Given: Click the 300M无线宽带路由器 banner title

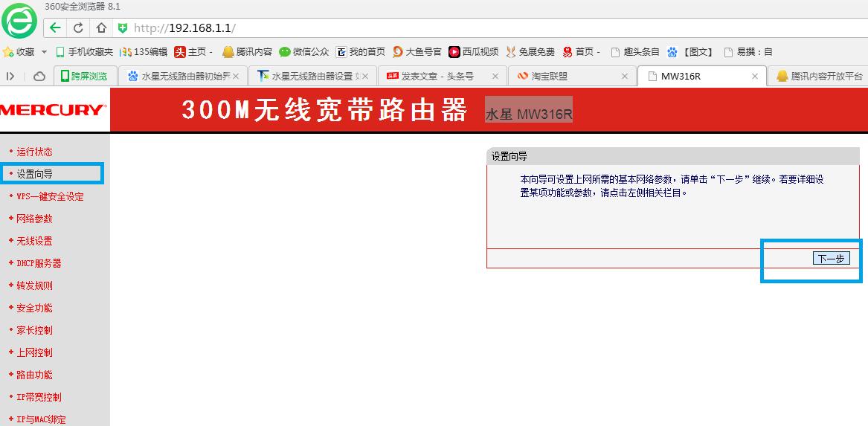Looking at the screenshot, I should click(x=324, y=109).
